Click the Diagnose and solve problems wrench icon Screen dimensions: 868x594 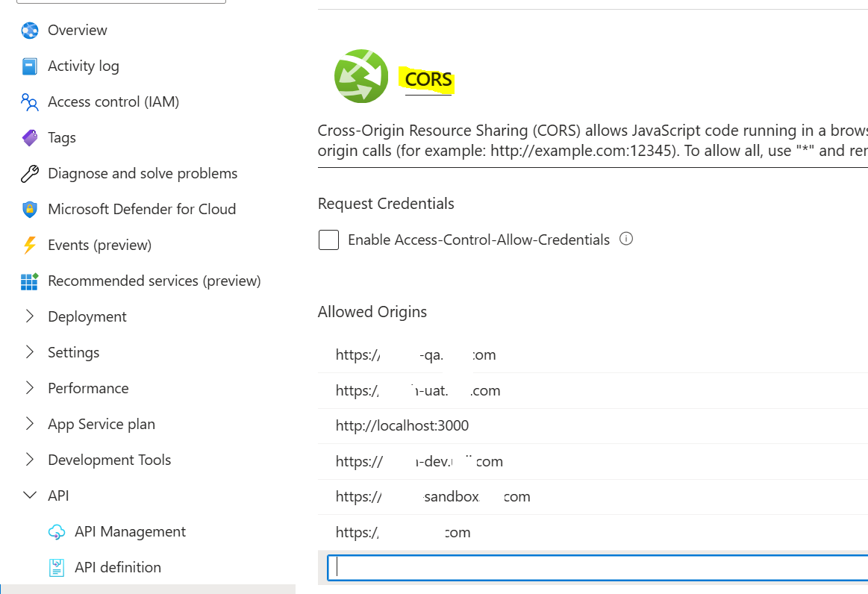coord(30,174)
